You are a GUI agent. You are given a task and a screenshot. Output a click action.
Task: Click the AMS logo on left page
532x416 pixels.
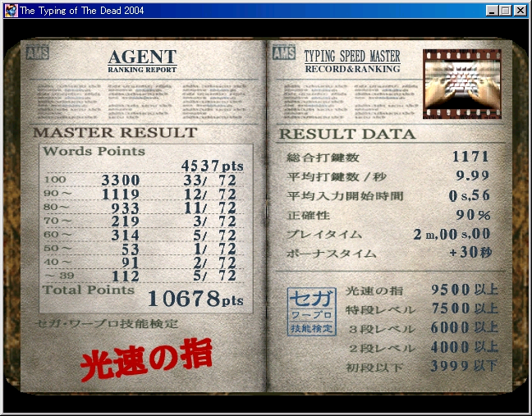[x=37, y=53]
